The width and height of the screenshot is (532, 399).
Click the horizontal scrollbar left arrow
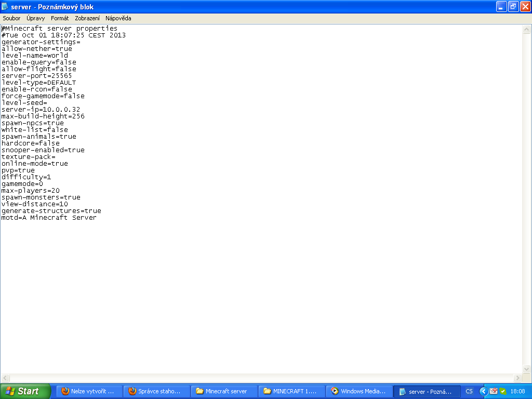[5, 378]
